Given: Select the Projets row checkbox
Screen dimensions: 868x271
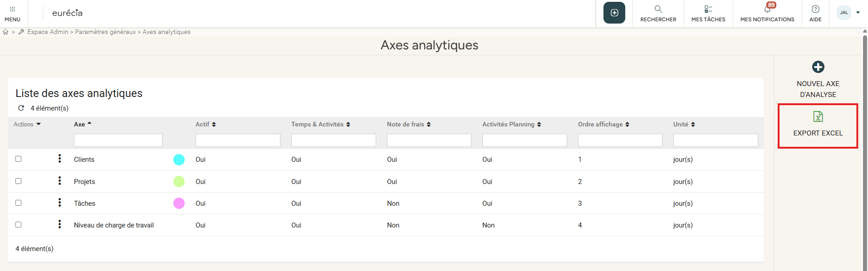Looking at the screenshot, I should [x=19, y=181].
